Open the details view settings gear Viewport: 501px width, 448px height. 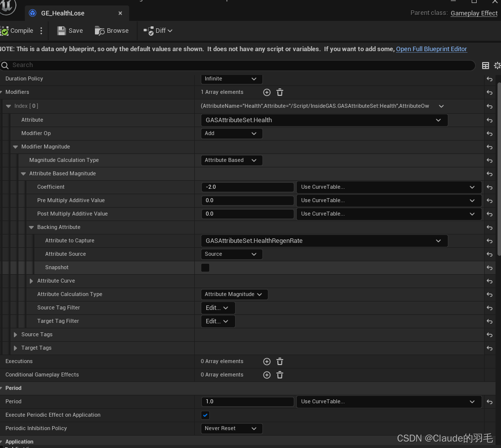point(497,66)
